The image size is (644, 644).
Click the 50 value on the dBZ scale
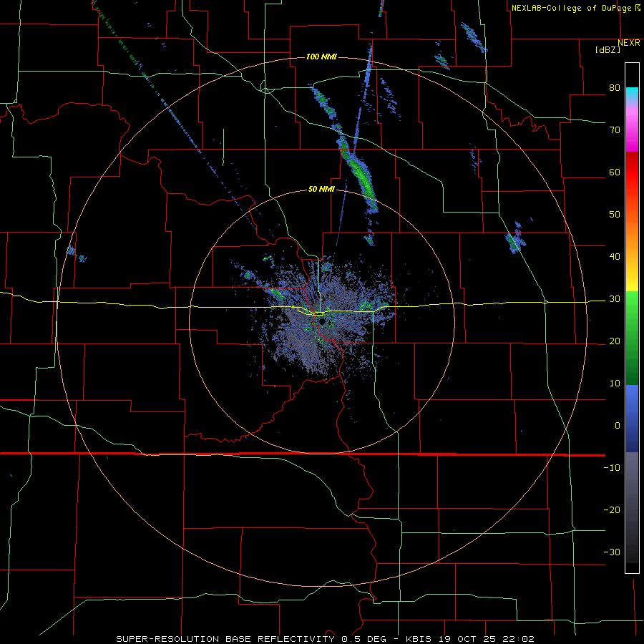615,215
